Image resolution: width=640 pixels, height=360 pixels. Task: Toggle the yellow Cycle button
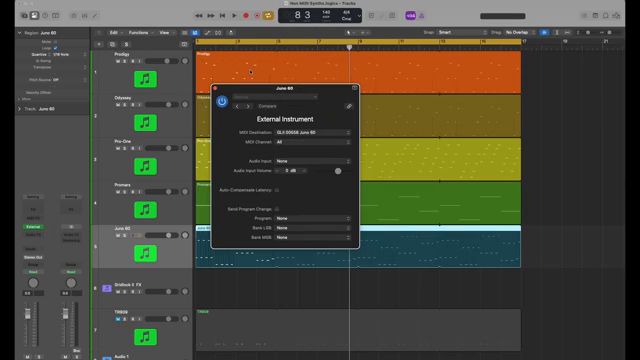point(268,16)
